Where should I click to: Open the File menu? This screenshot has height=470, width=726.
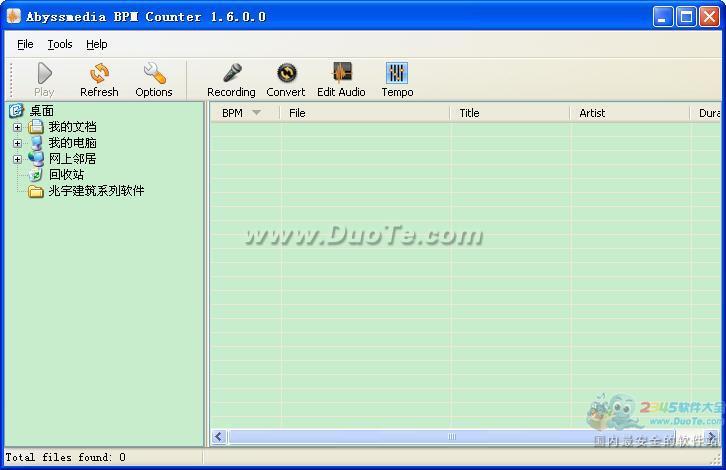25,44
